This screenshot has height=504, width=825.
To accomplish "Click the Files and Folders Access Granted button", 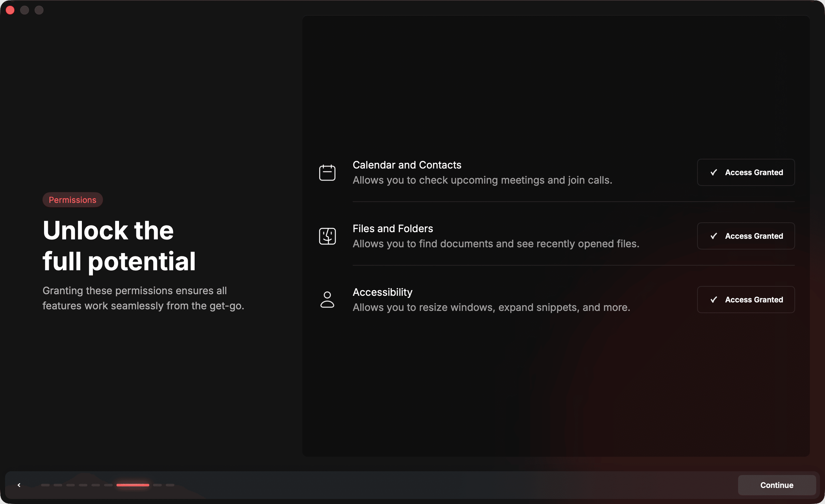I will point(746,236).
